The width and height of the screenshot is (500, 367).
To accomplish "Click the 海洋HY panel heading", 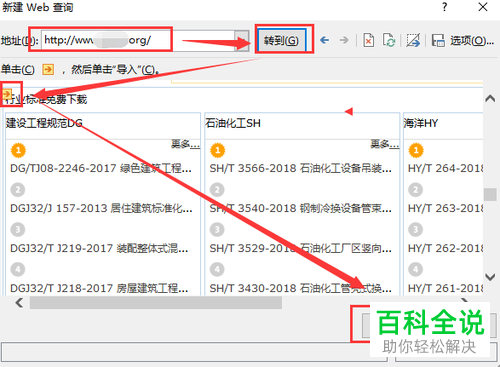I will point(421,123).
